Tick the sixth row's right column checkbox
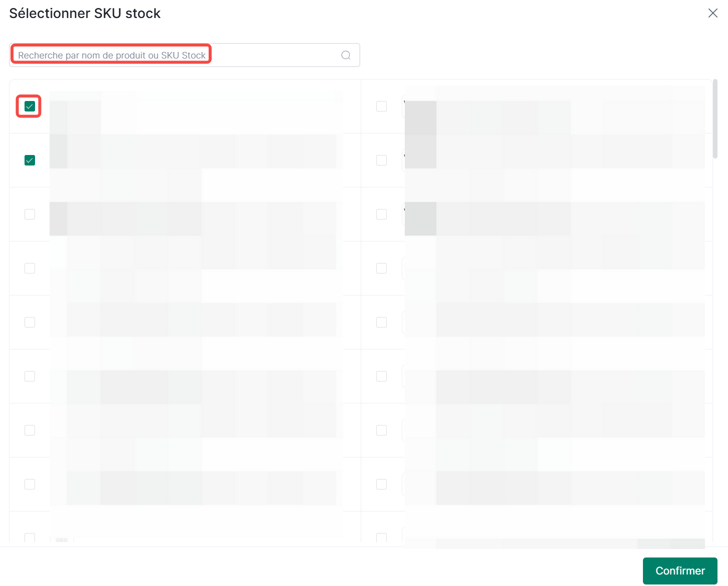This screenshot has height=586, width=728. 382,376
